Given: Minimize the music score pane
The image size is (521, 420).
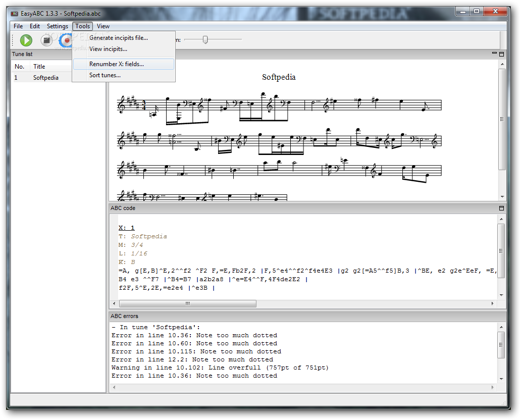Looking at the screenshot, I should pos(494,54).
